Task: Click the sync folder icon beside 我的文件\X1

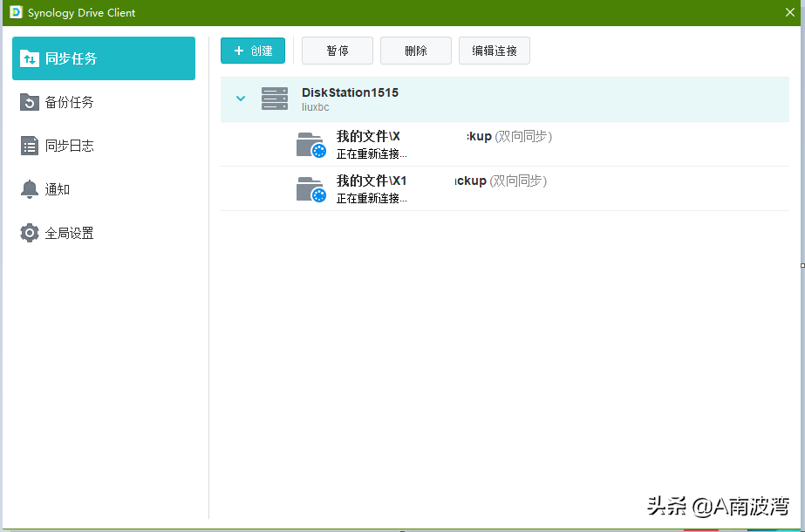Action: point(311,189)
